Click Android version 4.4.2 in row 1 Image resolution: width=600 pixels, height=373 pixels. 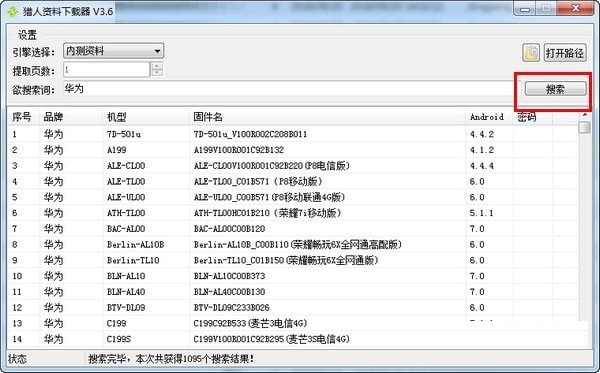pos(482,134)
